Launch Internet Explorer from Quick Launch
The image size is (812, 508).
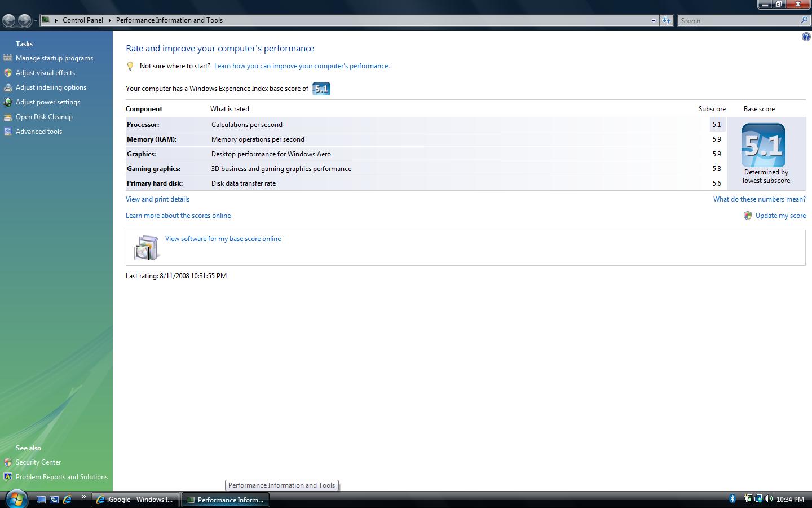[68, 500]
